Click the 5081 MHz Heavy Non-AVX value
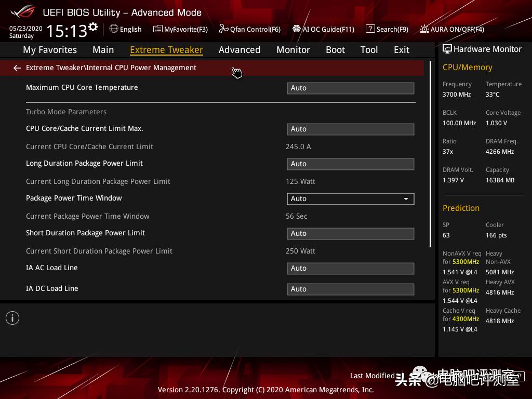The width and height of the screenshot is (532, 399). tap(499, 272)
